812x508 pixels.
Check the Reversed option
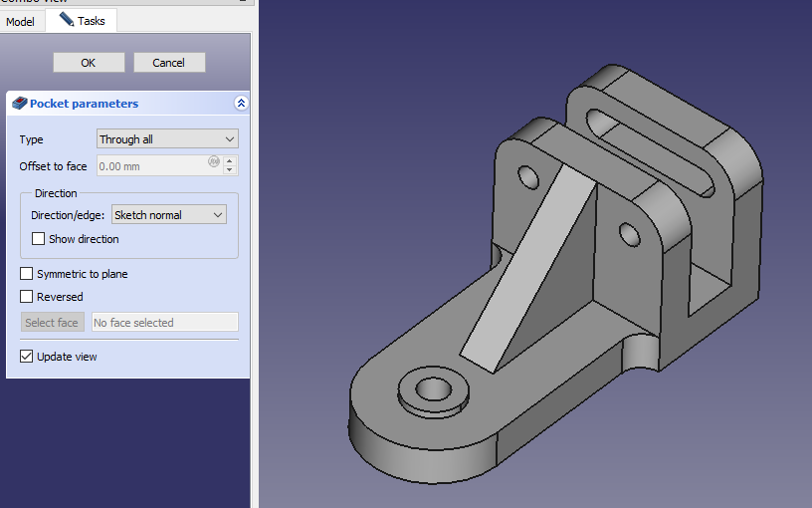click(x=27, y=297)
